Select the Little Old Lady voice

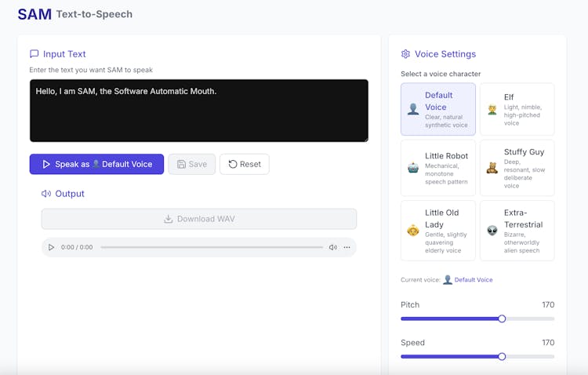pos(437,230)
